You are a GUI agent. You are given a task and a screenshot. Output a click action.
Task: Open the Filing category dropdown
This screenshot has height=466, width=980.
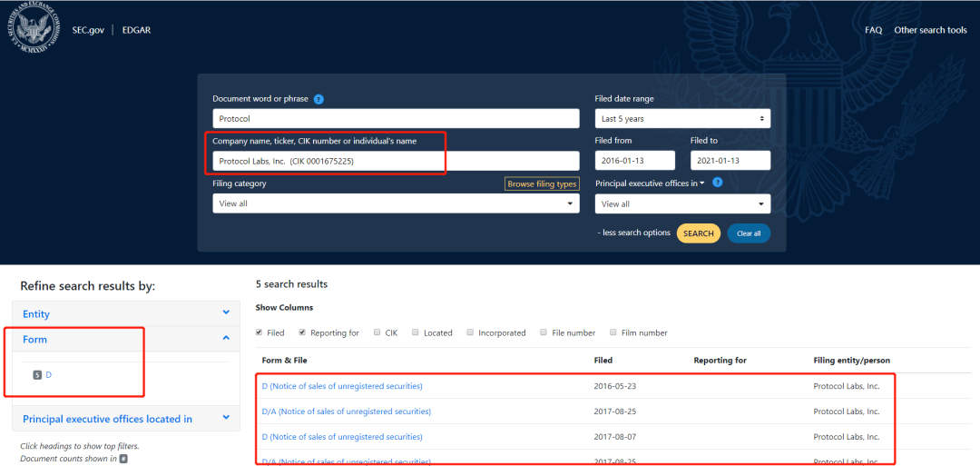click(x=396, y=203)
